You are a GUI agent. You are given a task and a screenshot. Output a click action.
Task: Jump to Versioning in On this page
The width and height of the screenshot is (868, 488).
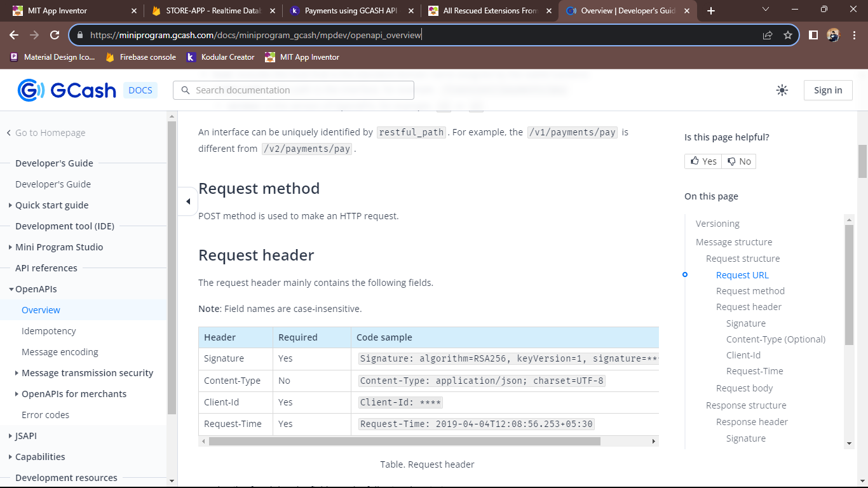tap(717, 224)
